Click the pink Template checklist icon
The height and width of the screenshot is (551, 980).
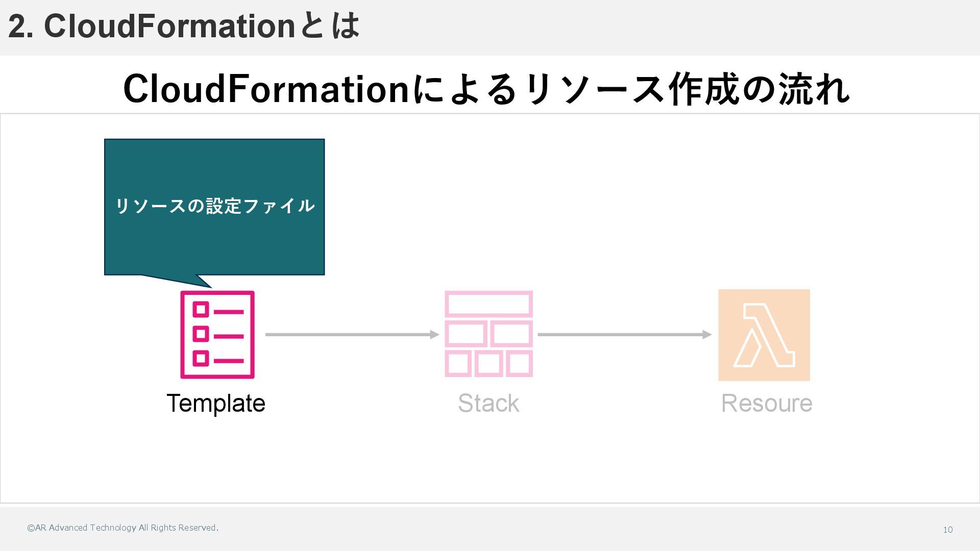[x=217, y=335]
